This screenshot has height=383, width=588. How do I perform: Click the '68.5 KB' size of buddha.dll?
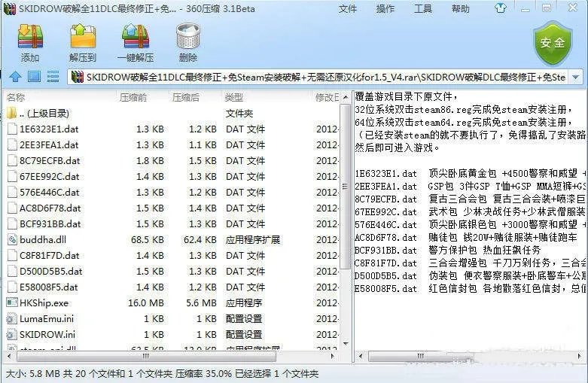pos(148,239)
